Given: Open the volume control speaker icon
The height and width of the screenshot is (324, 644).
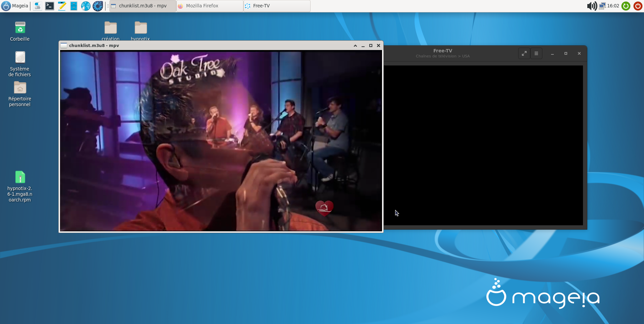Looking at the screenshot, I should (x=592, y=6).
